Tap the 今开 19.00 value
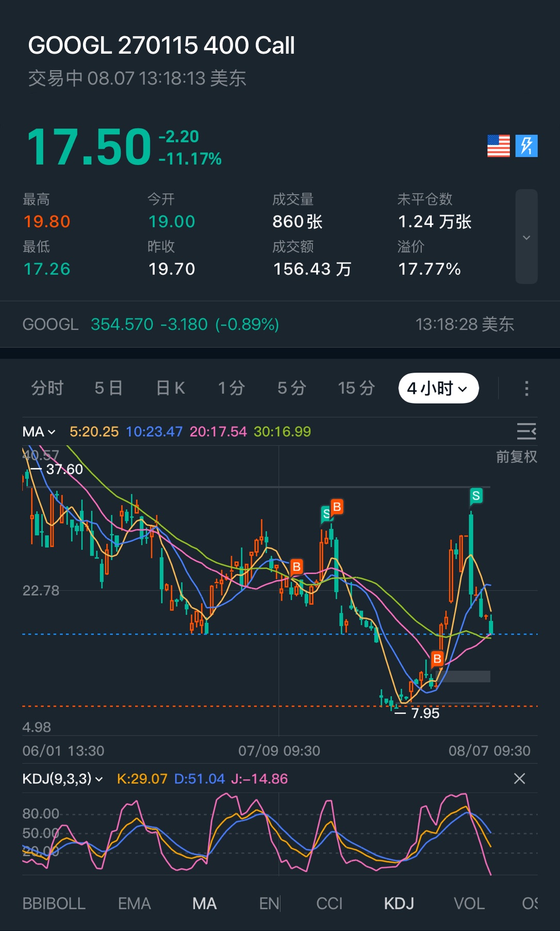560x931 pixels. coord(172,221)
